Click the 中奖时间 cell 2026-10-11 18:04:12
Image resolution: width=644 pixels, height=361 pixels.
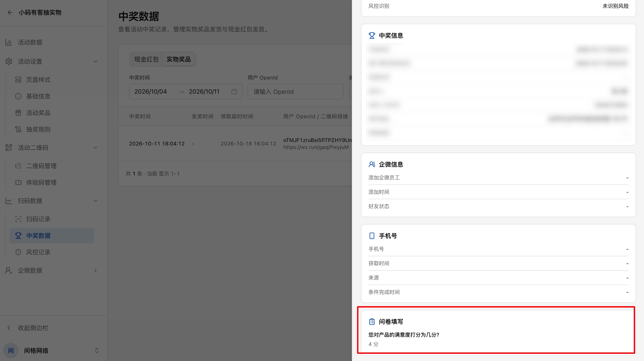click(157, 143)
